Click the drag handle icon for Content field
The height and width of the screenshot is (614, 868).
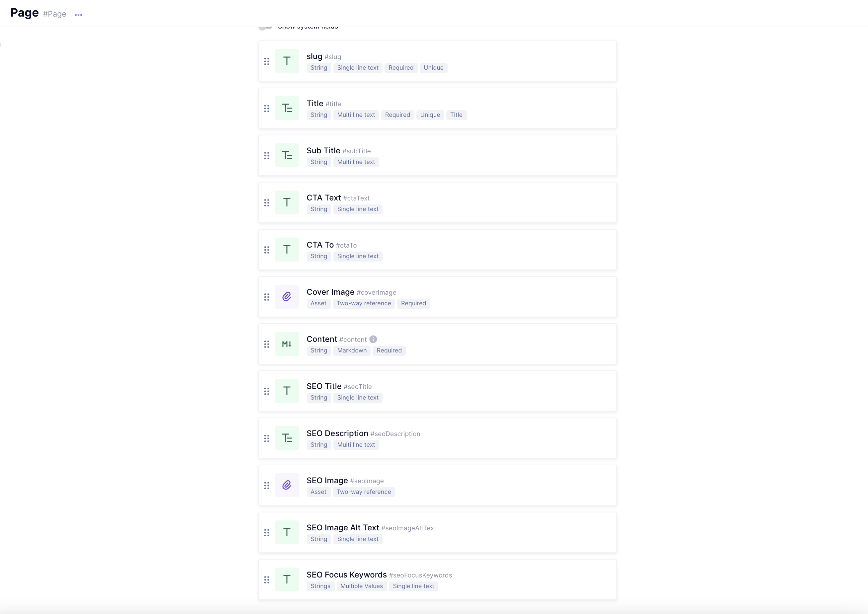coord(267,344)
